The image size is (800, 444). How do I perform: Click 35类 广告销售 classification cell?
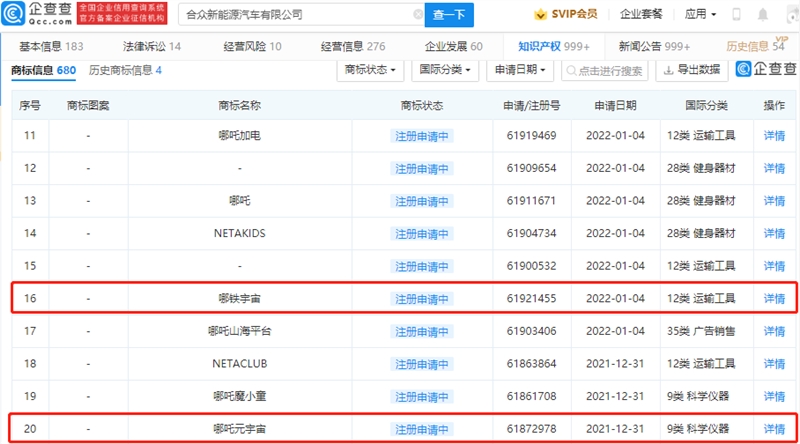(701, 331)
